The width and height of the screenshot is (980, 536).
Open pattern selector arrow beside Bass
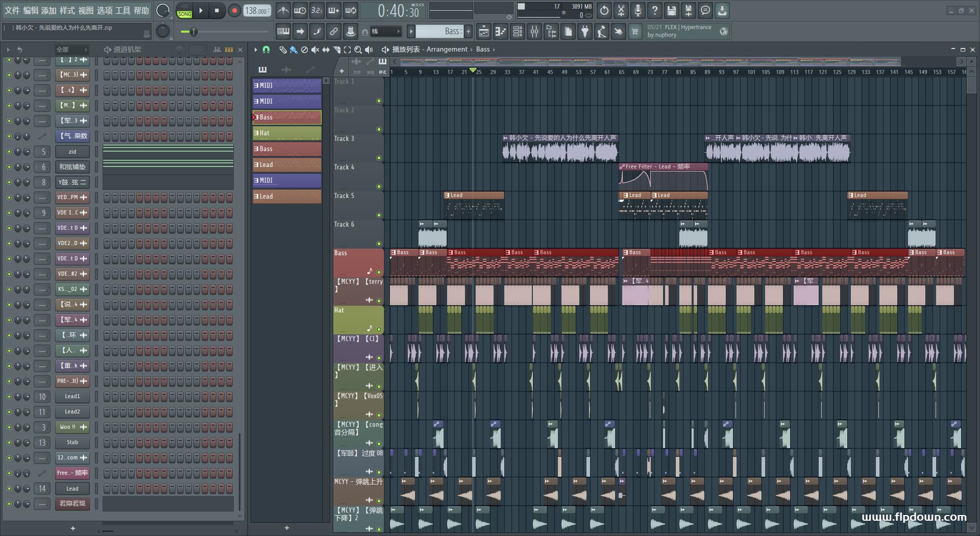tap(411, 32)
